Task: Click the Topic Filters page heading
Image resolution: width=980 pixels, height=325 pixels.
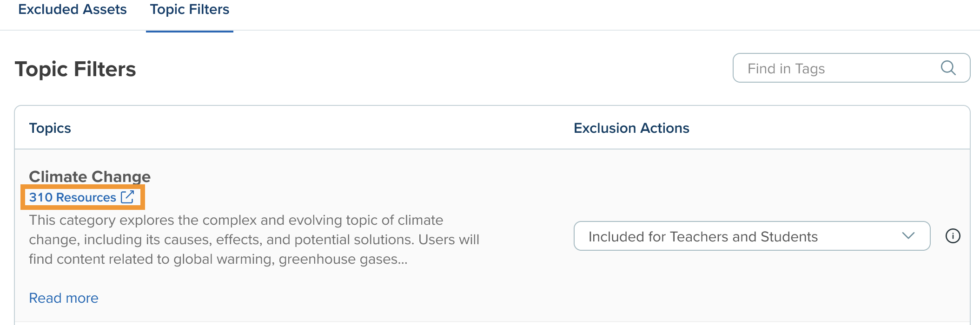Action: tap(75, 69)
